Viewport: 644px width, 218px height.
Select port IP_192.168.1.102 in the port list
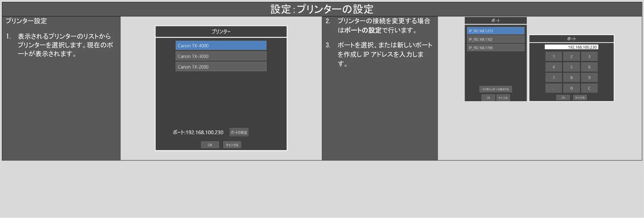[x=496, y=39]
